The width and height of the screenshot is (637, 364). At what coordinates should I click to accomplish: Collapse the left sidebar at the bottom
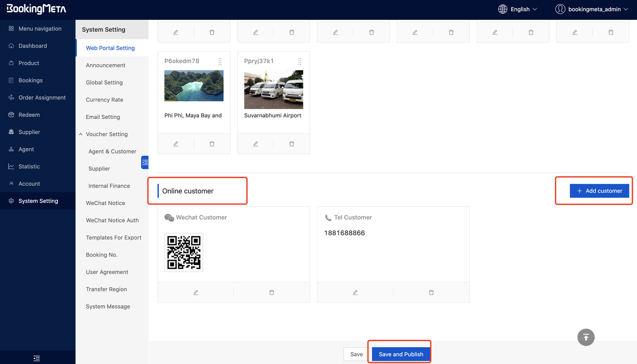[37, 358]
